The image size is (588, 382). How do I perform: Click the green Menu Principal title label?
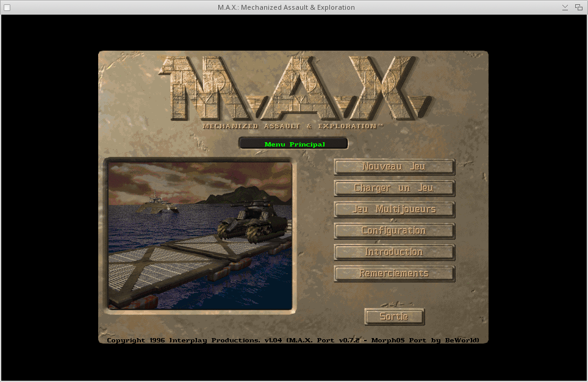pos(293,144)
